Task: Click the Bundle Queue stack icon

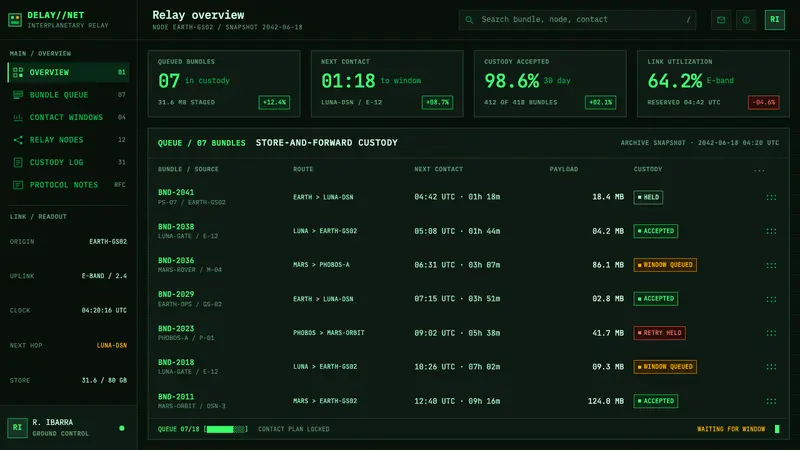Action: 18,95
